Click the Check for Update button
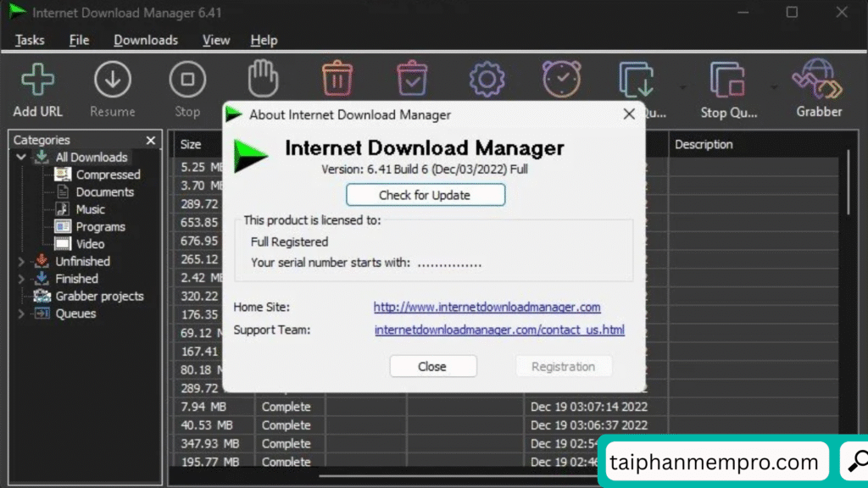This screenshot has height=488, width=868. coord(426,195)
